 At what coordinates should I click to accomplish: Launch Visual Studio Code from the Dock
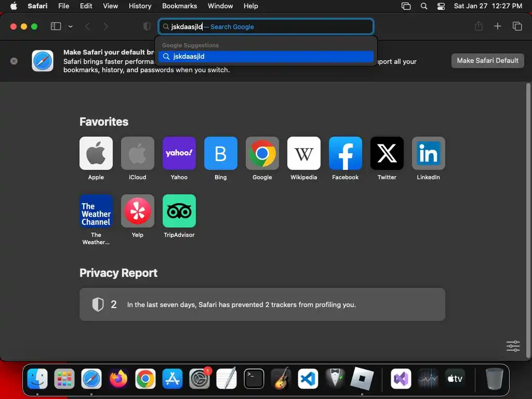[308, 379]
